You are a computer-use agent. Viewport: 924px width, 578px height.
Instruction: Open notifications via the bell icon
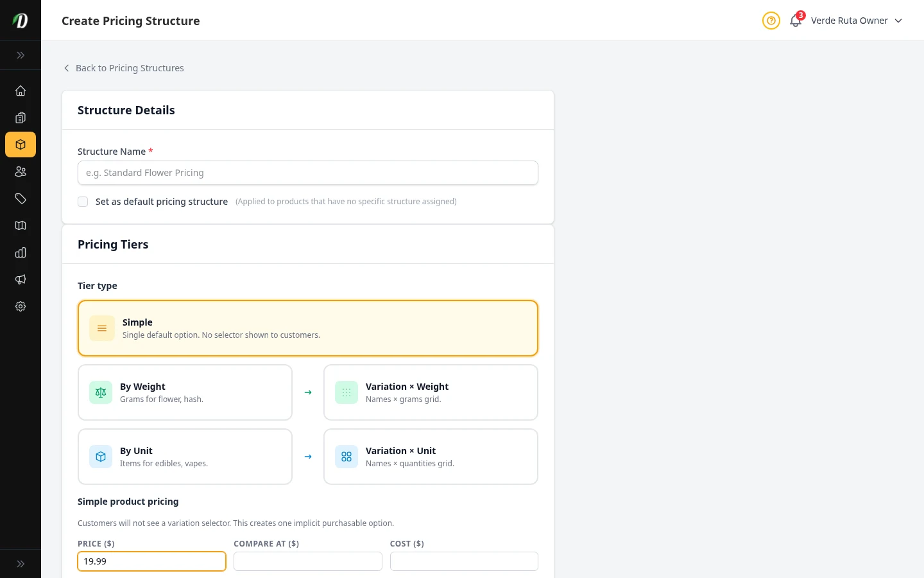795,21
